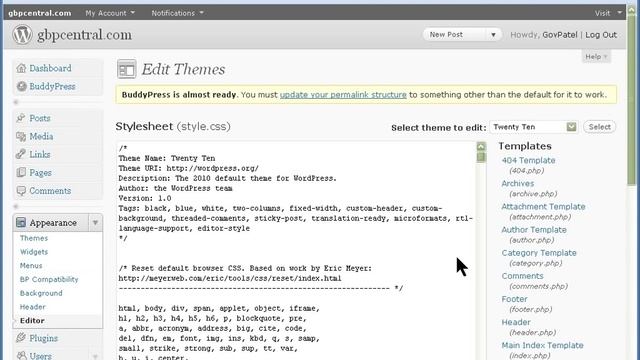Open the Links menu item
Screen dimensions: 640x360
pyautogui.click(x=40, y=154)
